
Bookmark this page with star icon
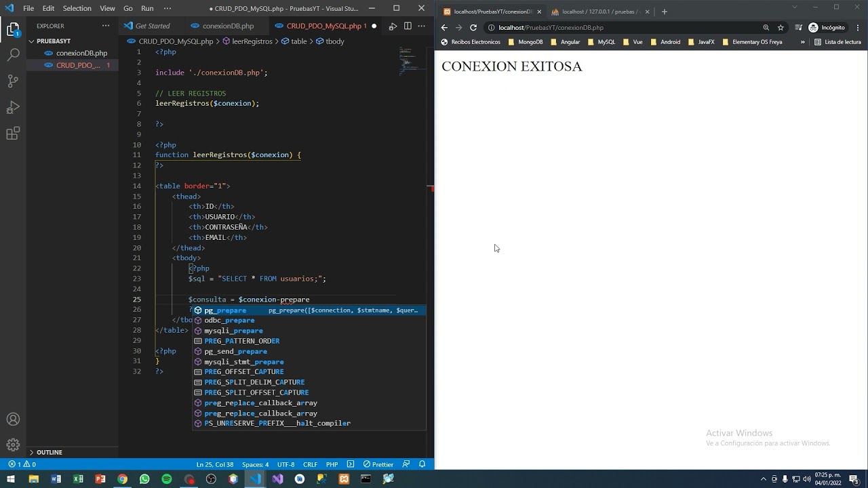pos(781,28)
